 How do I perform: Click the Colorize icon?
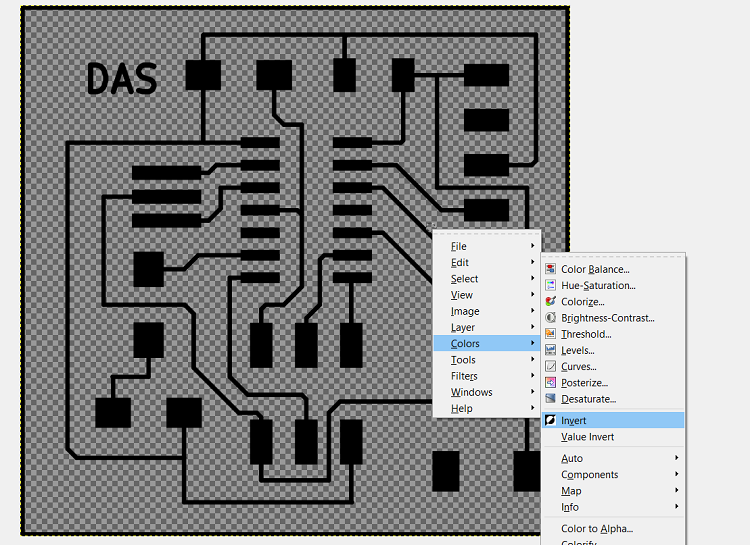point(551,302)
